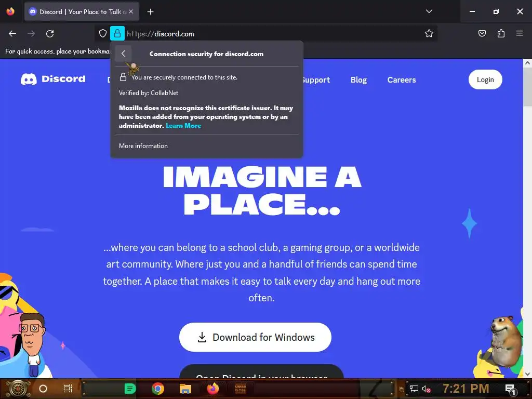Viewport: 532px width, 399px height.
Task: Click the Login button
Action: 485,79
